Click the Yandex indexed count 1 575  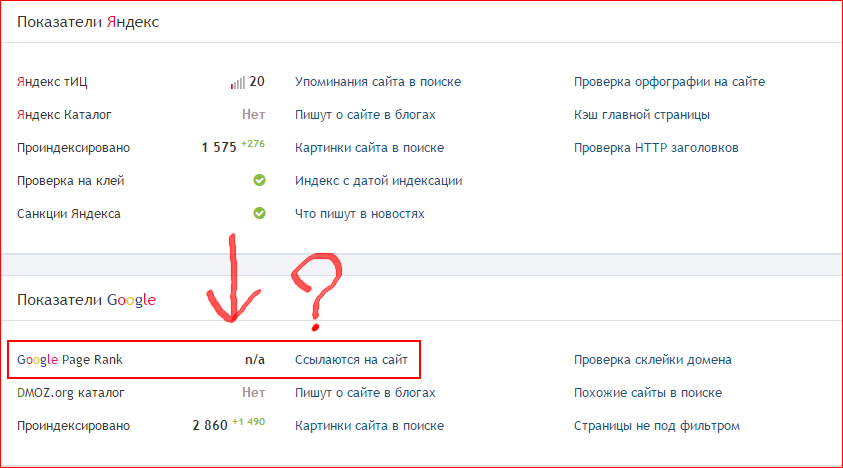[x=218, y=148]
